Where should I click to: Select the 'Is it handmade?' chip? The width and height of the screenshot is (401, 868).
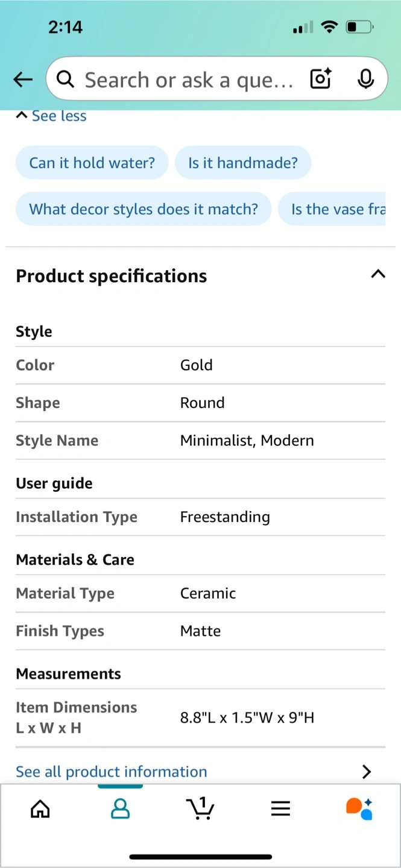tap(243, 163)
